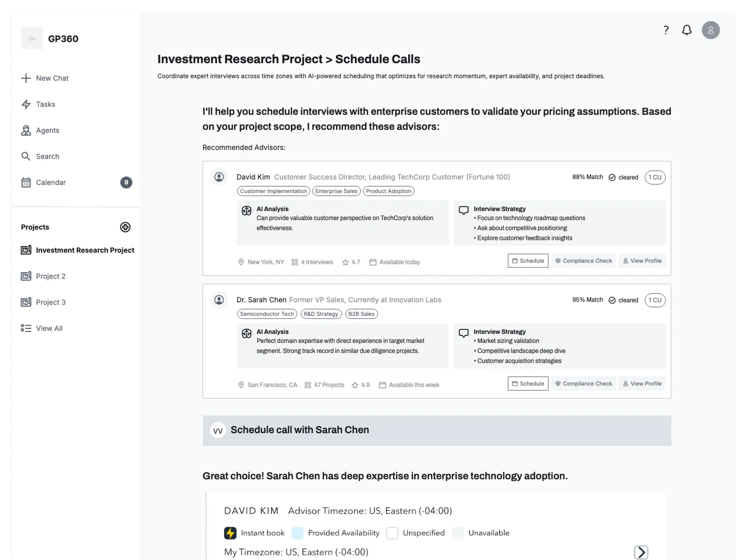Screen dimensions: 746x560
Task: Click the next arrow chevron in calendar
Action: [x=641, y=552]
